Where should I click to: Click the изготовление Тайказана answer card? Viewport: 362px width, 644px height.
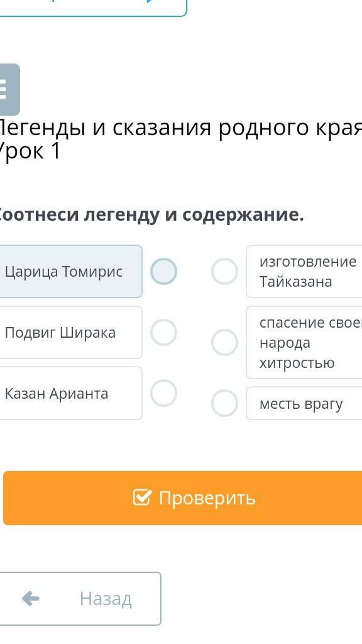coord(304,272)
